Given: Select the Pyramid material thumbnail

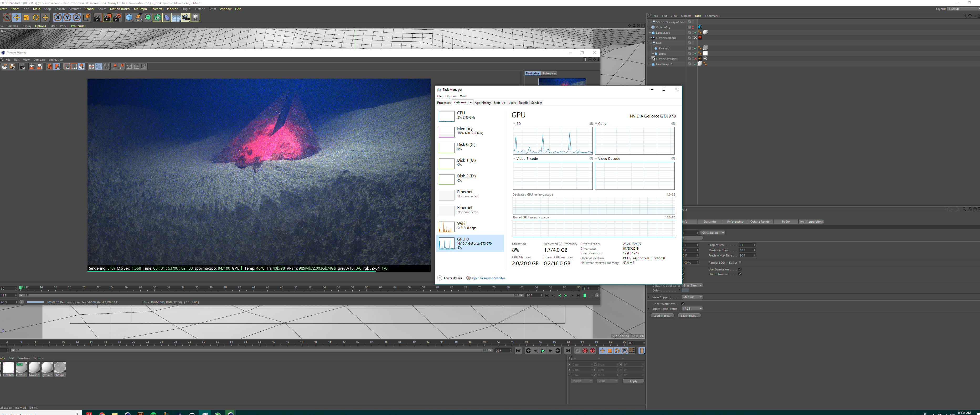Looking at the screenshot, I should [x=47, y=368].
